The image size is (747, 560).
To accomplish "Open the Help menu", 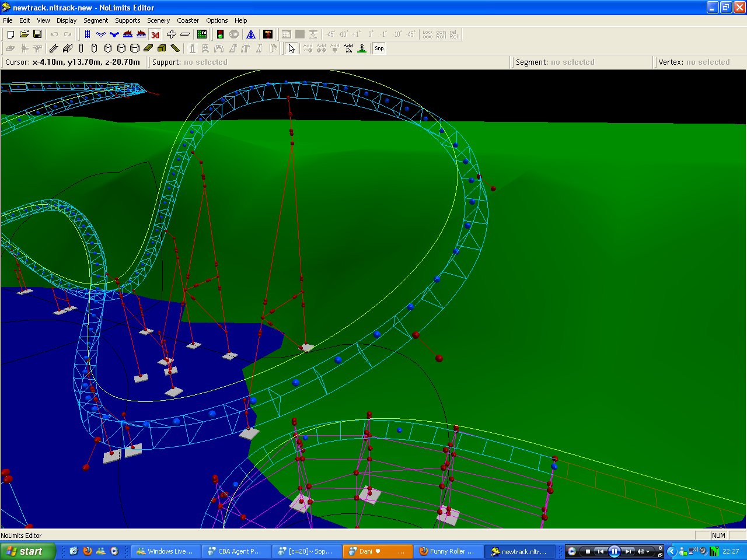I will 241,20.
